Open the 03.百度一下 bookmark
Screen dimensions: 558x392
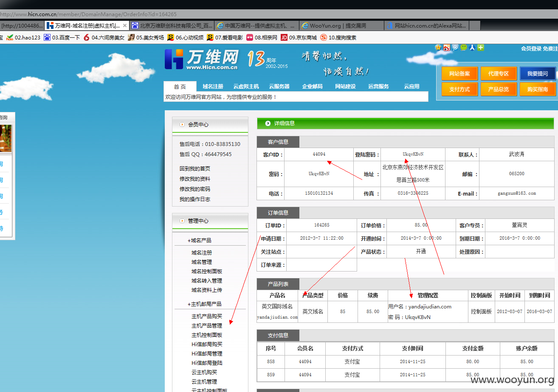62,37
